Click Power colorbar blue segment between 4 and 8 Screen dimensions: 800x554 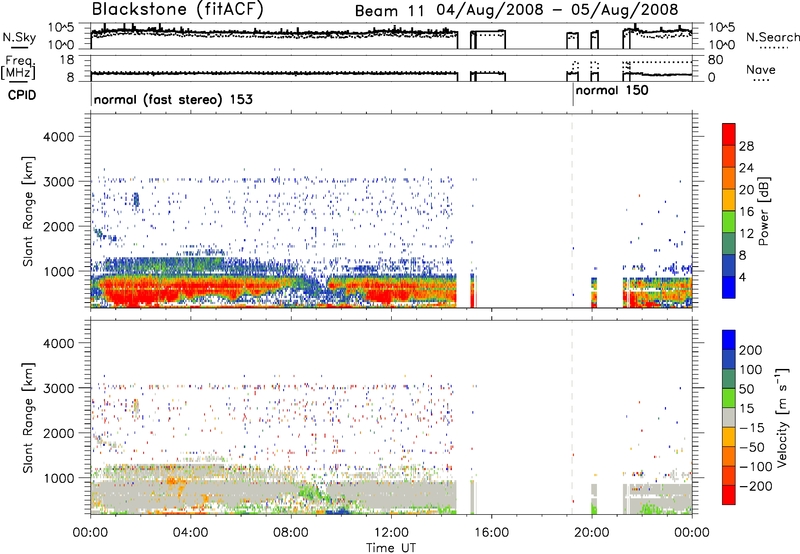point(729,266)
